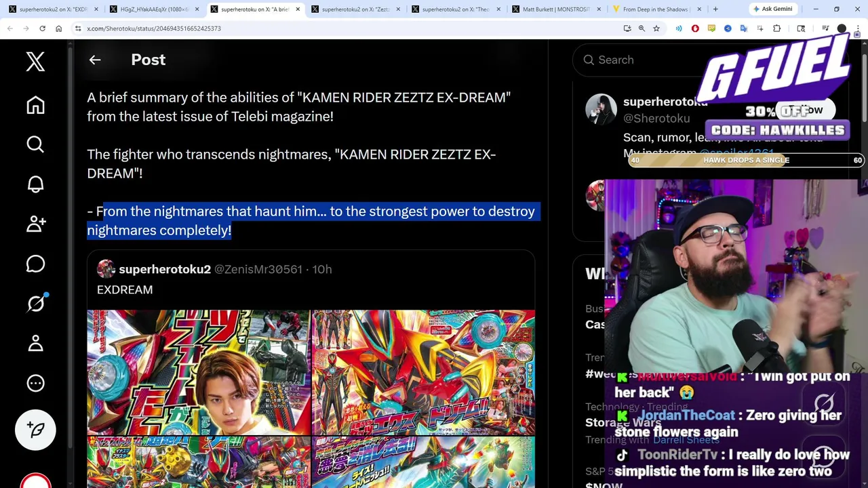Switch to the 'superherotoku2 on X: EXDR' tab
Screen dimensions: 868x488
(53, 9)
